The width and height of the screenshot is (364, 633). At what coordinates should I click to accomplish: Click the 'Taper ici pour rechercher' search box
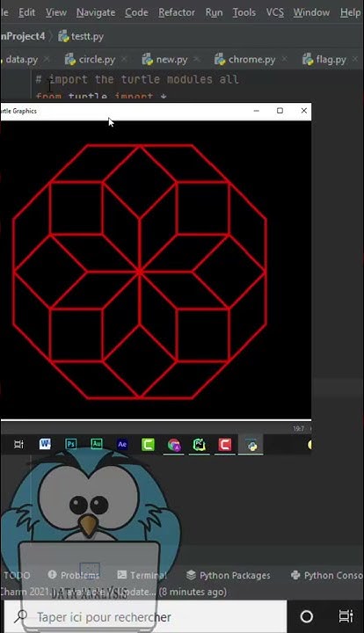click(x=146, y=617)
